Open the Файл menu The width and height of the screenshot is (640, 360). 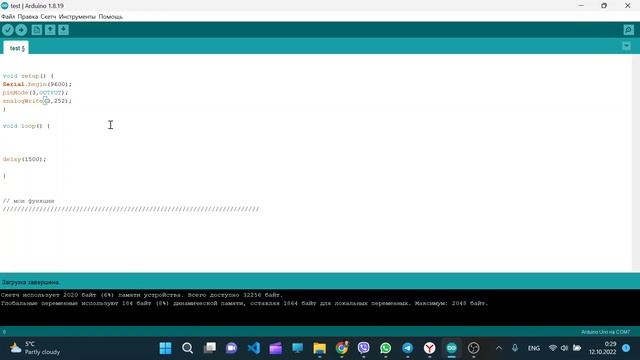click(x=8, y=17)
